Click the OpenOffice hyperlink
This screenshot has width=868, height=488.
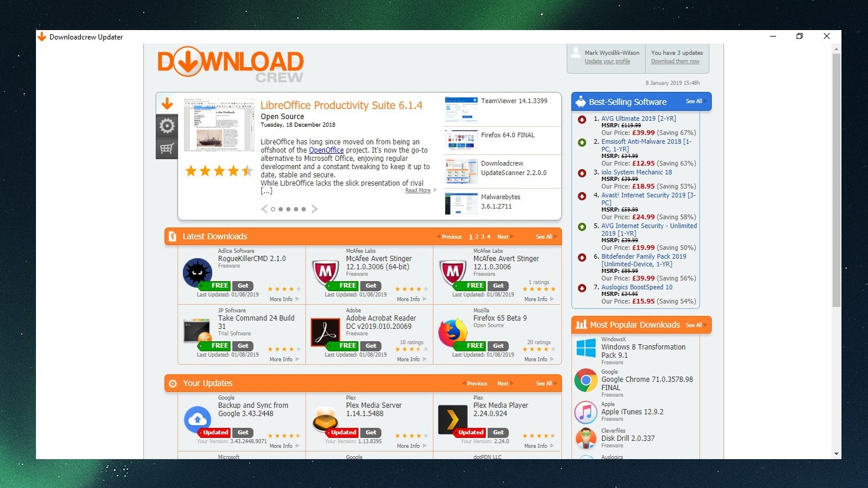326,150
